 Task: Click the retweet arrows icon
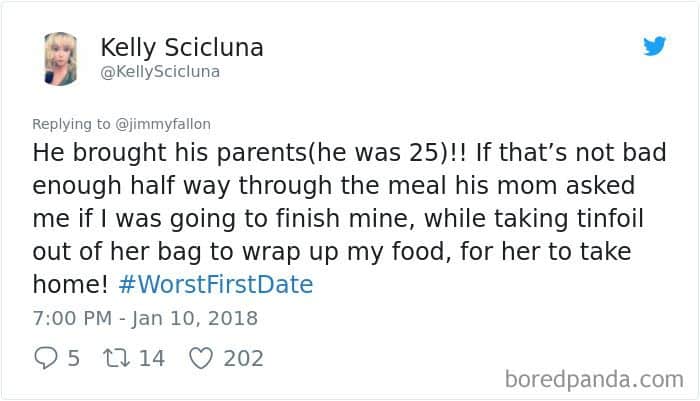117,358
